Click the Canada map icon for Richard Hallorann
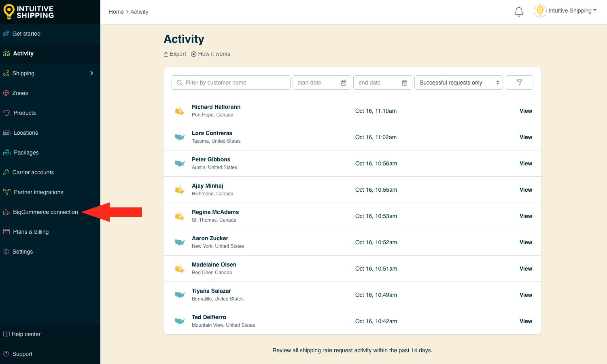Screen dimensions: 607x364 tap(180, 111)
